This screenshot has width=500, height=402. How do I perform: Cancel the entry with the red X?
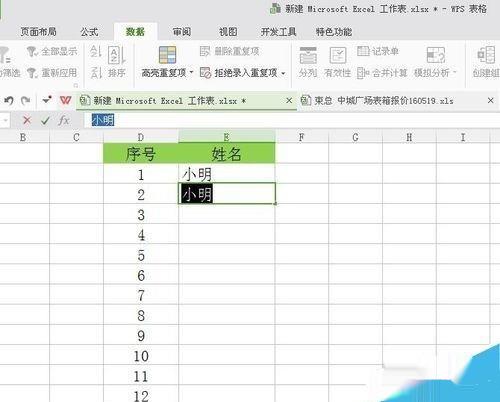click(27, 120)
